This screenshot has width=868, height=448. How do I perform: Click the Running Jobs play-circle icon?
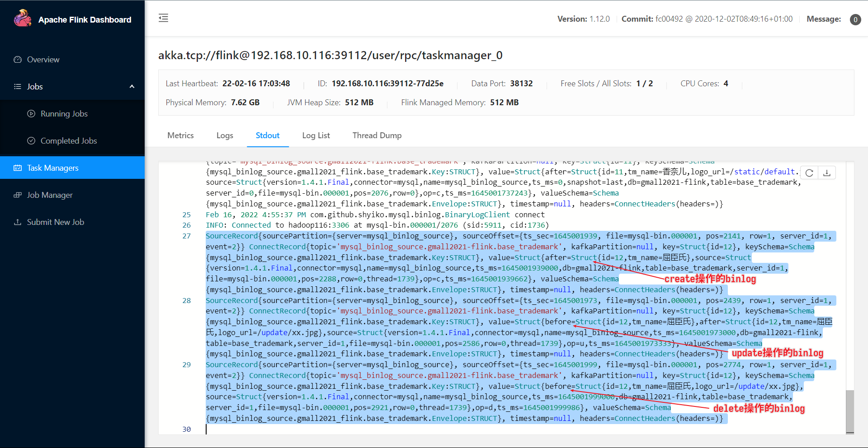click(x=31, y=114)
